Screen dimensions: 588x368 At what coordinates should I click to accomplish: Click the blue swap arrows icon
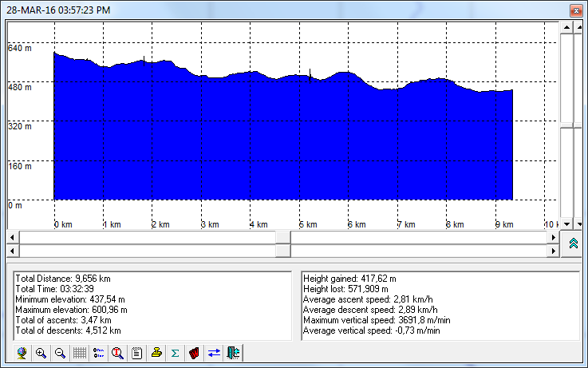(213, 353)
